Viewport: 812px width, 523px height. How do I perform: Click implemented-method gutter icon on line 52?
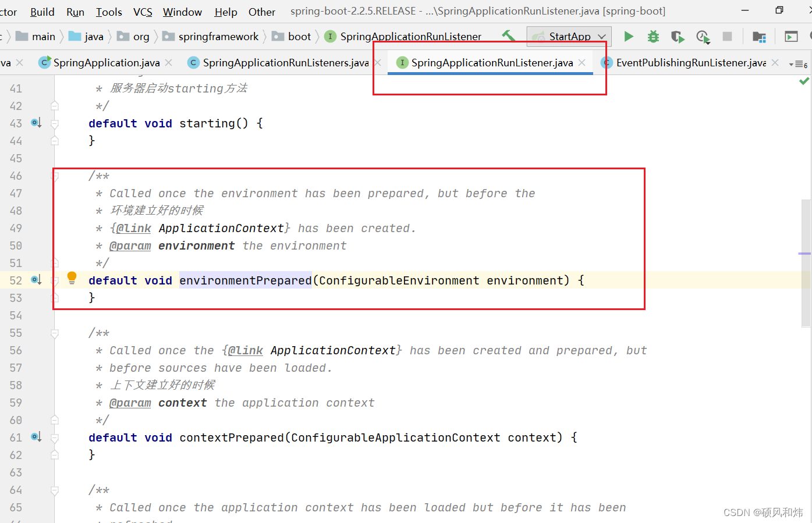pyautogui.click(x=36, y=280)
